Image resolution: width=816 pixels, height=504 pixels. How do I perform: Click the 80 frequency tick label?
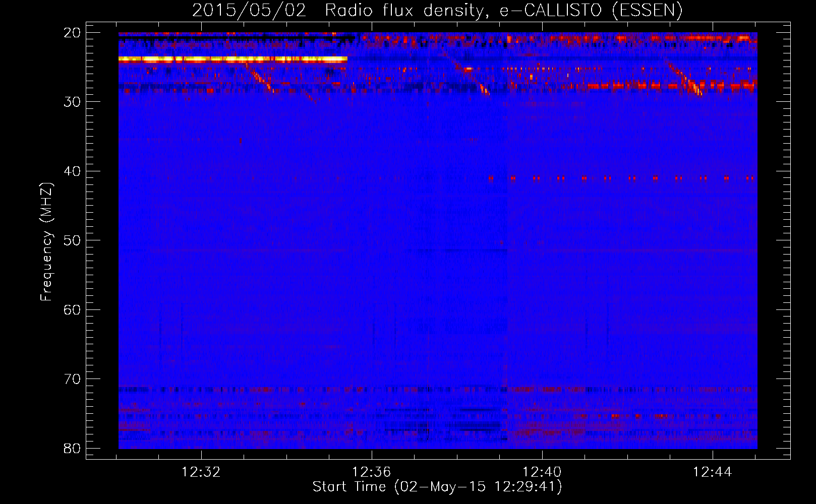73,448
